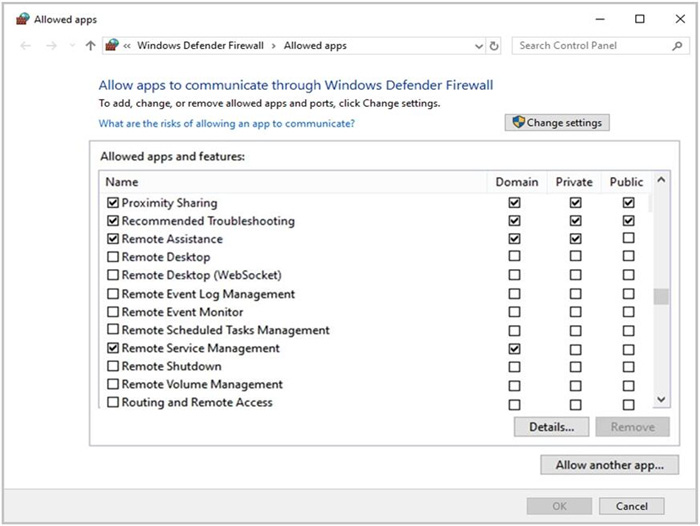Toggle Public checkbox for Proximity Sharing
The width and height of the screenshot is (700, 526).
tap(628, 203)
